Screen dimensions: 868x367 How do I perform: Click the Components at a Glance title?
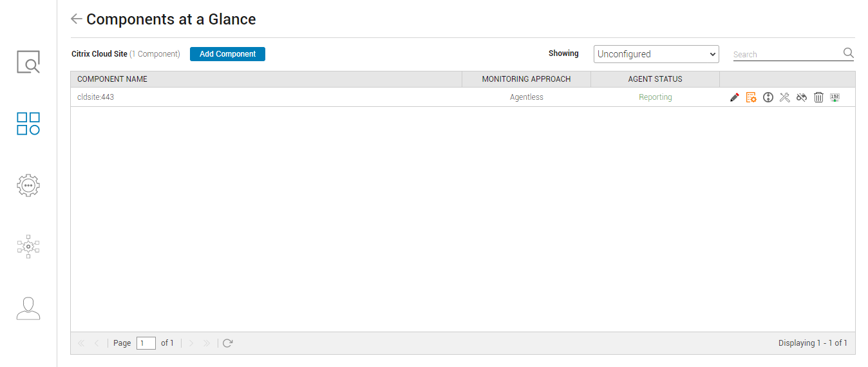[x=171, y=19]
